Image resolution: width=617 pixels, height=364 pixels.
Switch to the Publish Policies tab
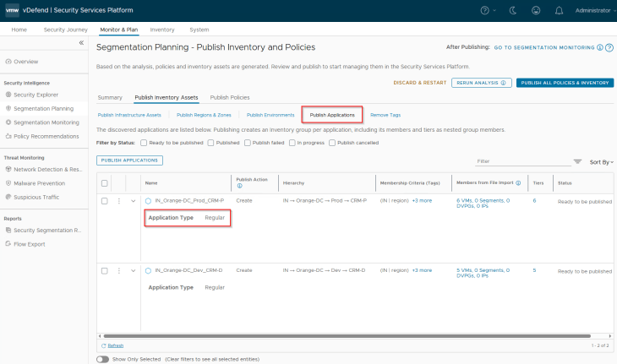229,97
